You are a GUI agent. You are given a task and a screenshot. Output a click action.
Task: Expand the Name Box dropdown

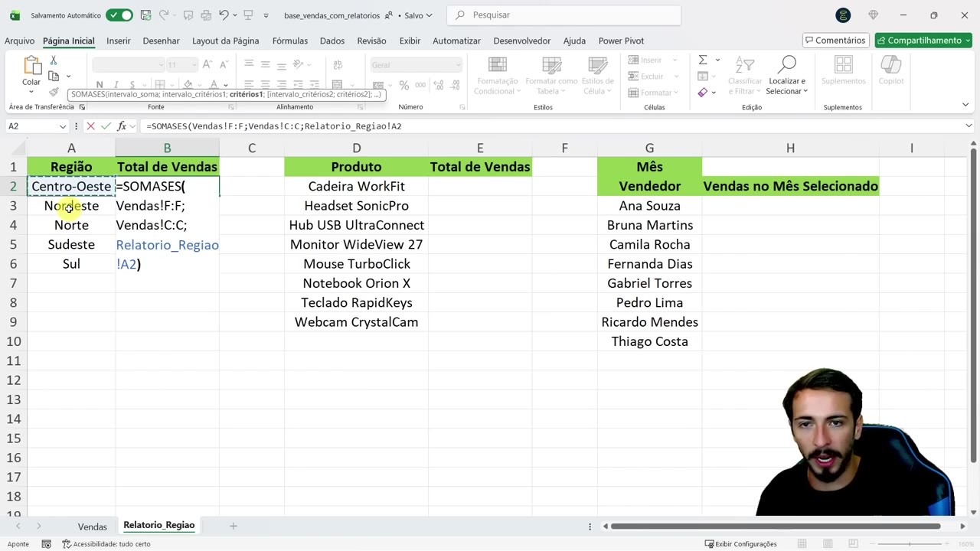[x=63, y=126]
